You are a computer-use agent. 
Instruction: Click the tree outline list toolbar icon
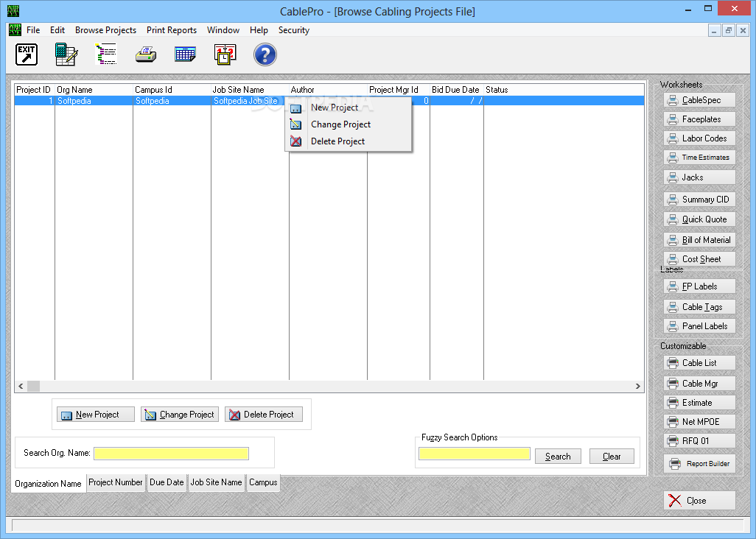(106, 54)
